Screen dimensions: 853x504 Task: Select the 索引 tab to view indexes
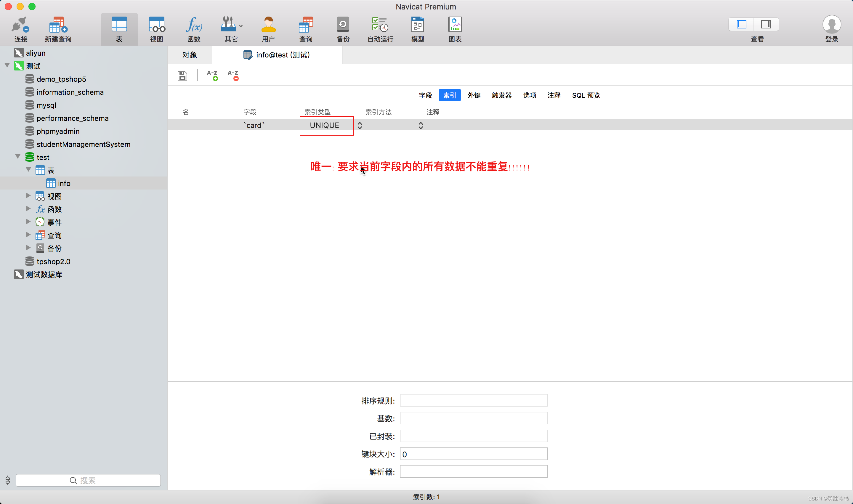click(450, 95)
